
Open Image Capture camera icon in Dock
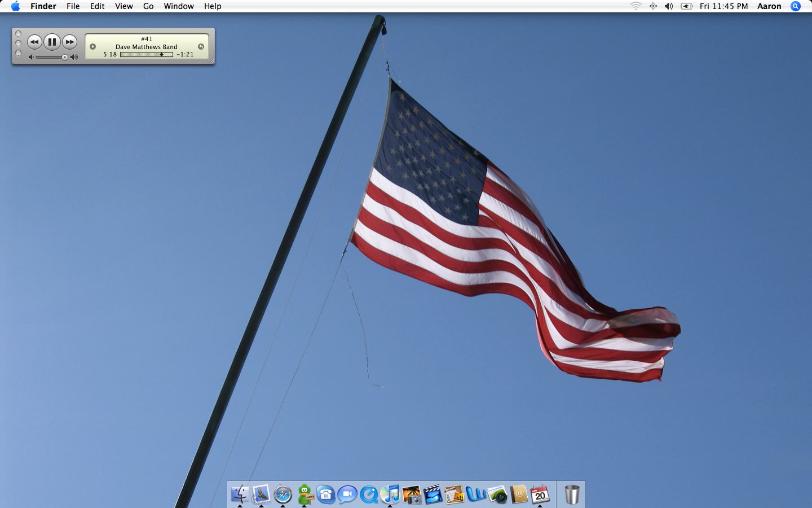click(497, 494)
